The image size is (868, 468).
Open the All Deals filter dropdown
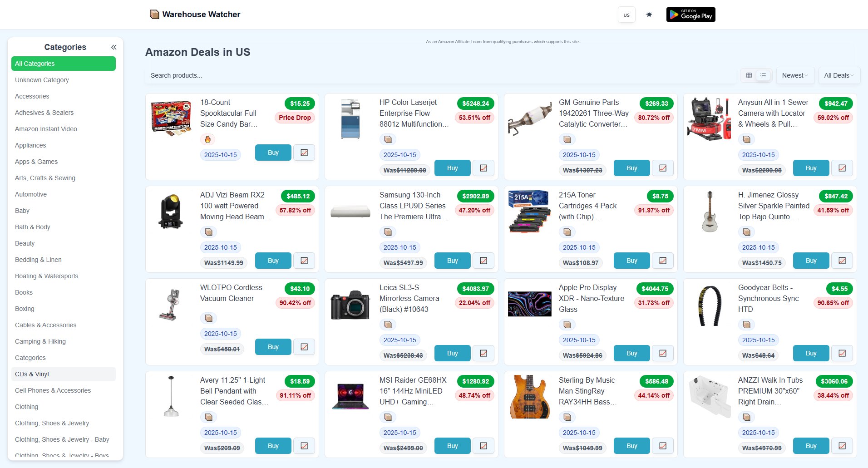(x=838, y=75)
